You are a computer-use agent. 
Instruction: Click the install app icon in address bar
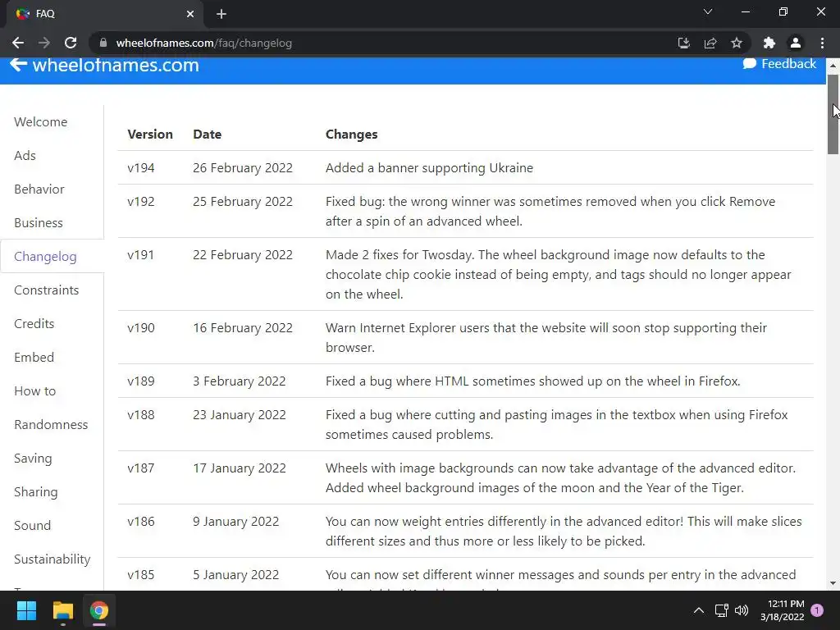pyautogui.click(x=683, y=43)
